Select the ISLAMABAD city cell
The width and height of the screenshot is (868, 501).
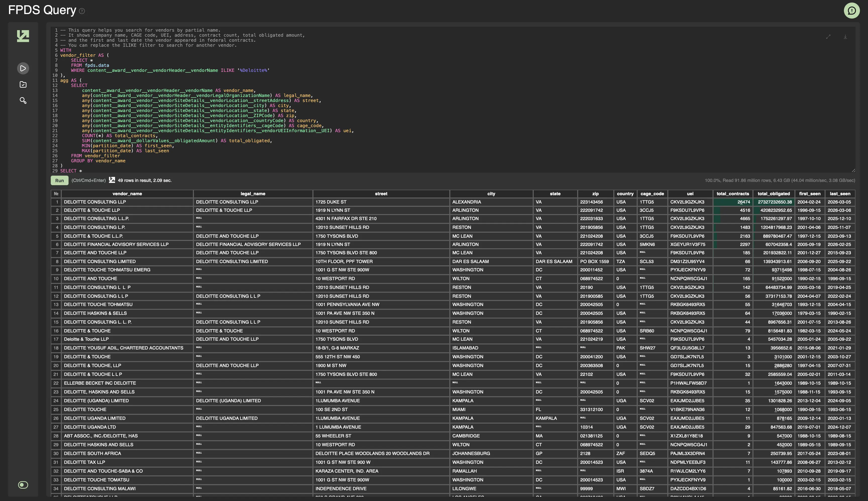491,348
